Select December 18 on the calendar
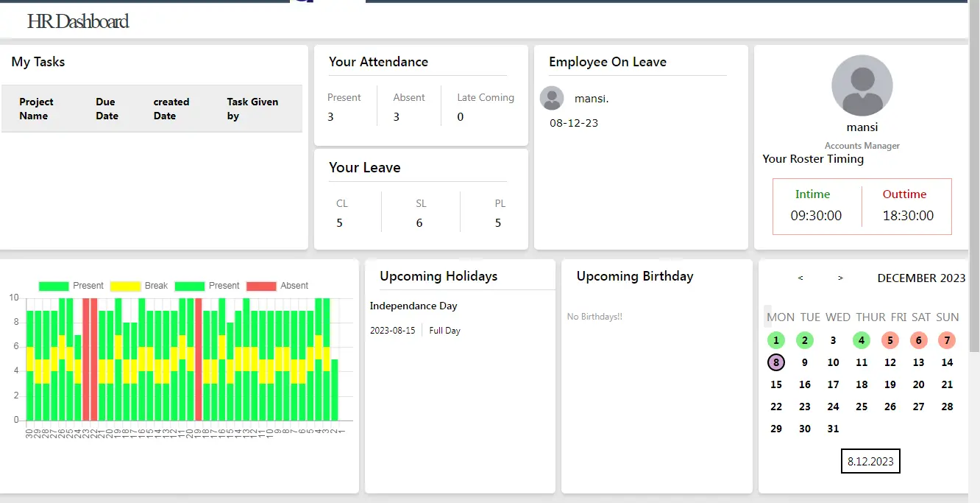 click(862, 384)
